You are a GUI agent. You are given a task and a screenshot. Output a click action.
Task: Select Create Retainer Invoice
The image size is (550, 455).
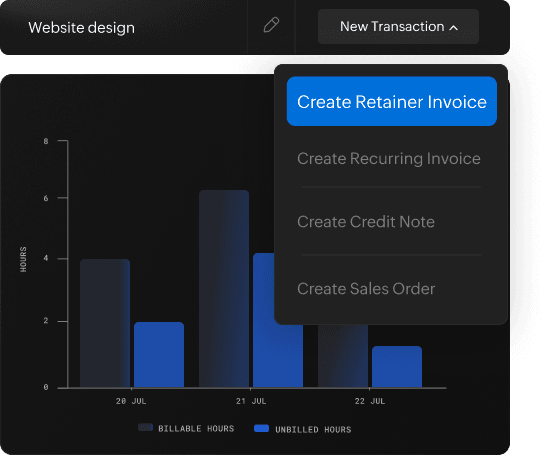392,101
